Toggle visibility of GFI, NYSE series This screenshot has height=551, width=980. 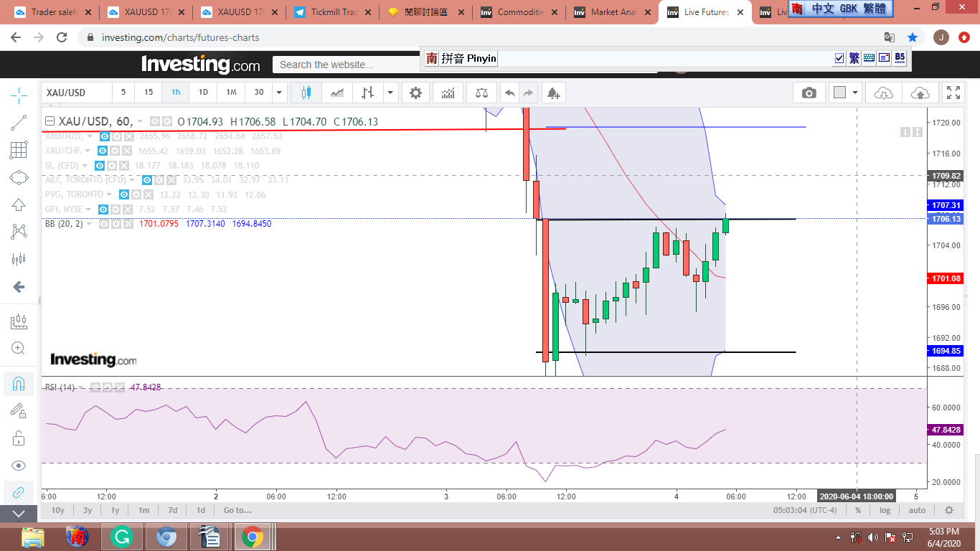[103, 209]
